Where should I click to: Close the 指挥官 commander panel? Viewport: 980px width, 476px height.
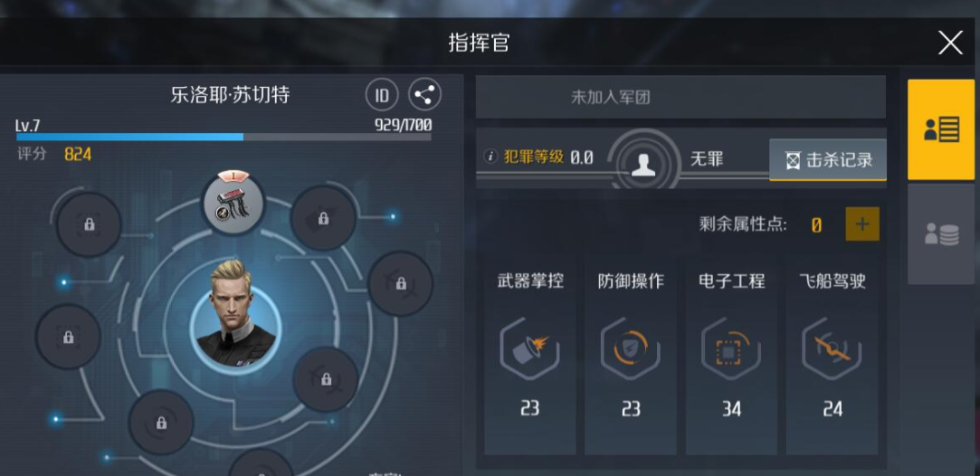950,43
